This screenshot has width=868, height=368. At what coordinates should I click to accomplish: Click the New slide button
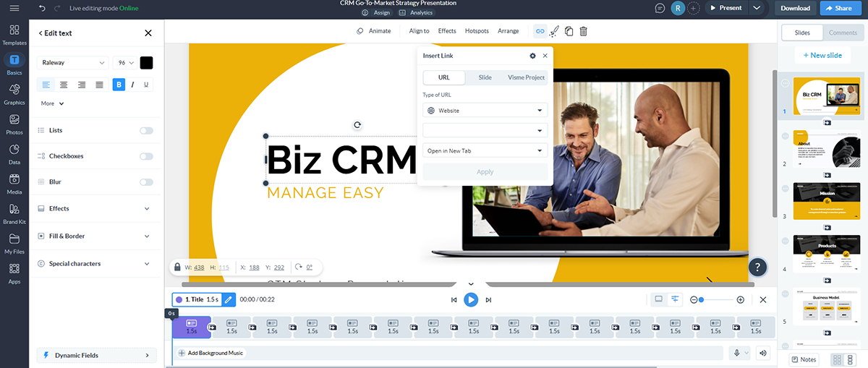pos(822,55)
